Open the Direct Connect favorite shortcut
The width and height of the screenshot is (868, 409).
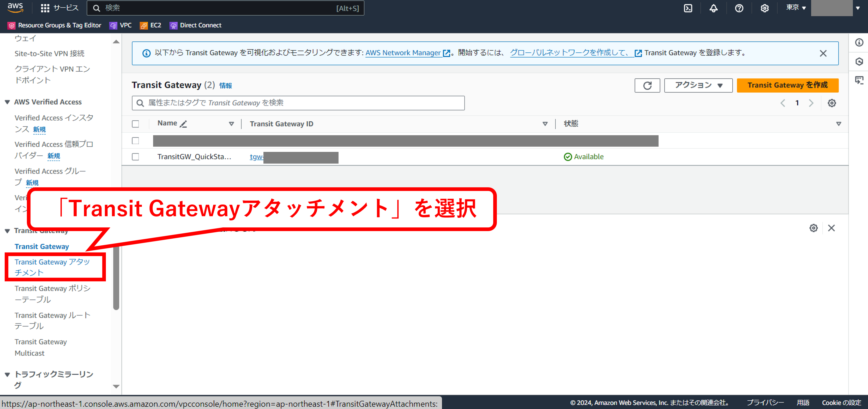pyautogui.click(x=195, y=25)
